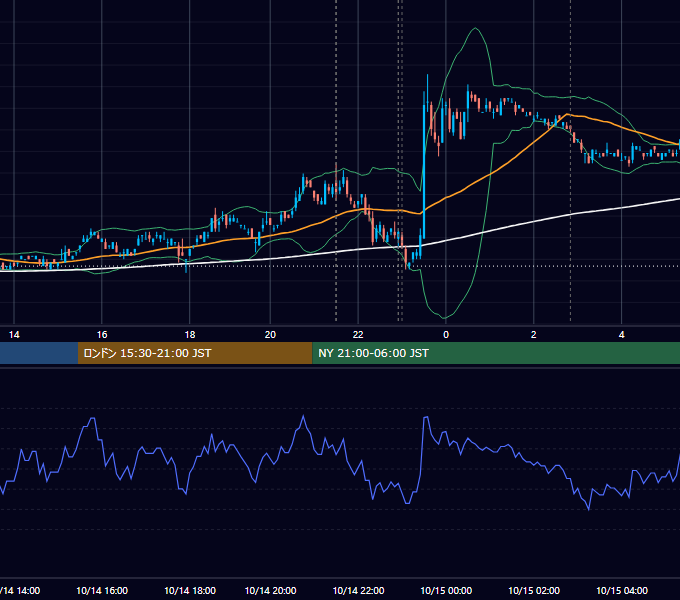This screenshot has height=600, width=680.
Task: Click the blue session bar before ロンドン
Action: tap(39, 353)
